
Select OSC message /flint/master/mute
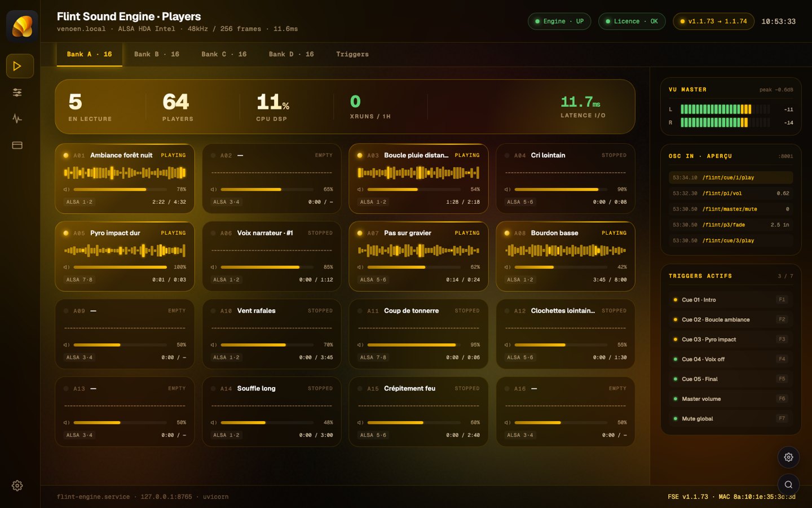(731, 209)
